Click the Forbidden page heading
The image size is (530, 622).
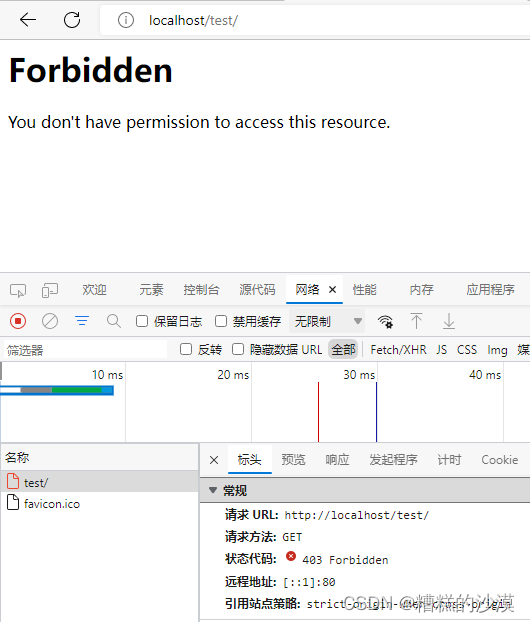pyautogui.click(x=91, y=70)
